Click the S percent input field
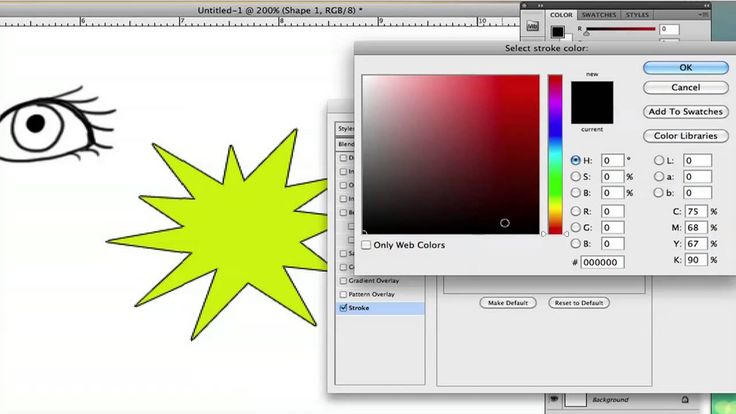 (x=613, y=176)
